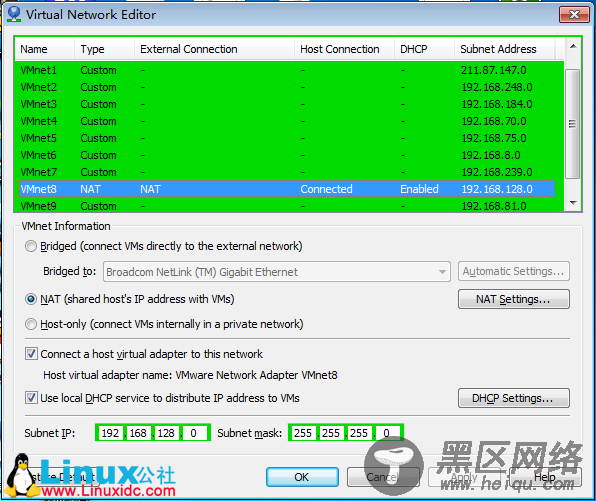Select the VMnet9 row
Screen dimensions: 596x501
pyautogui.click(x=287, y=206)
